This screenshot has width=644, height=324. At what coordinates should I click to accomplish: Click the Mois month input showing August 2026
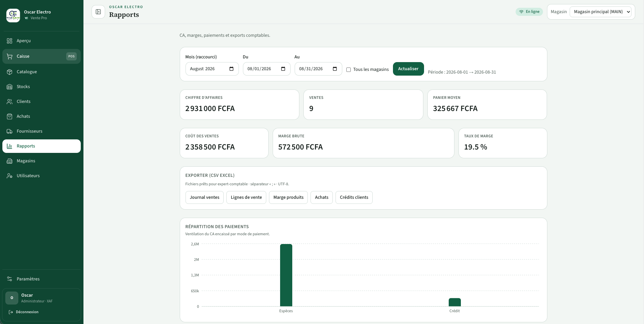coord(212,69)
